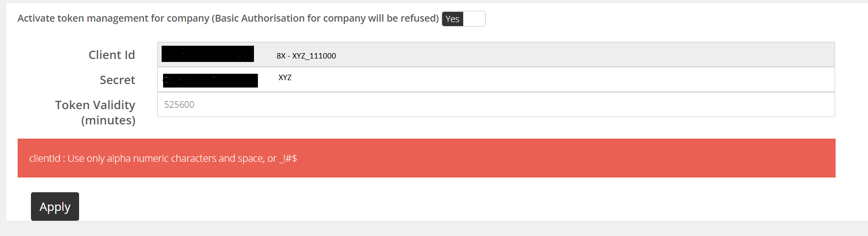Click the black redaction box in Client Id
The height and width of the screenshot is (236, 868).
pyautogui.click(x=208, y=54)
